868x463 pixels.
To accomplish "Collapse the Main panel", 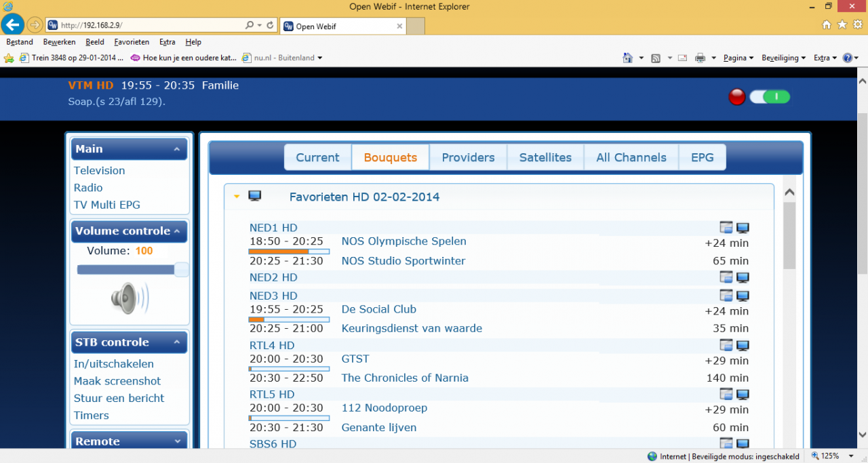I will tap(177, 149).
